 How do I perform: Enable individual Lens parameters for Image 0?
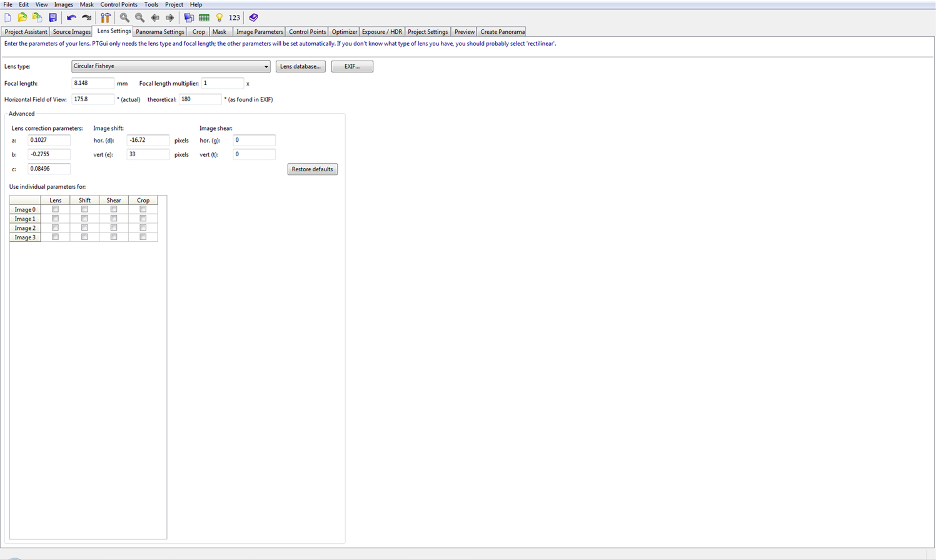click(x=55, y=209)
